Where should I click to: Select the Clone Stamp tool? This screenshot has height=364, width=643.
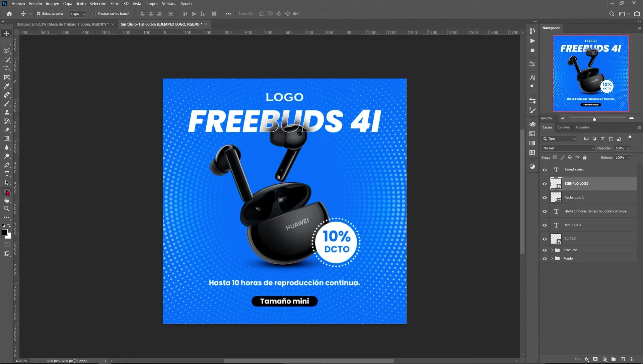click(x=7, y=112)
